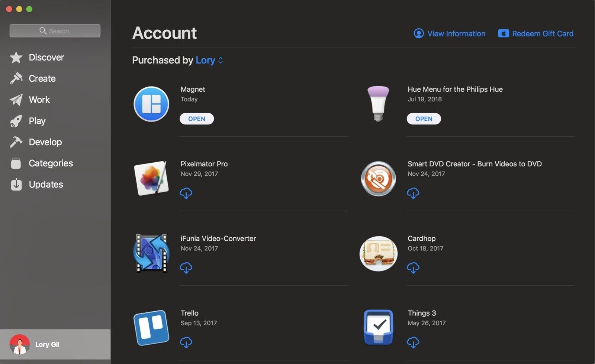Open the Create section paintbrush icon

coord(16,78)
